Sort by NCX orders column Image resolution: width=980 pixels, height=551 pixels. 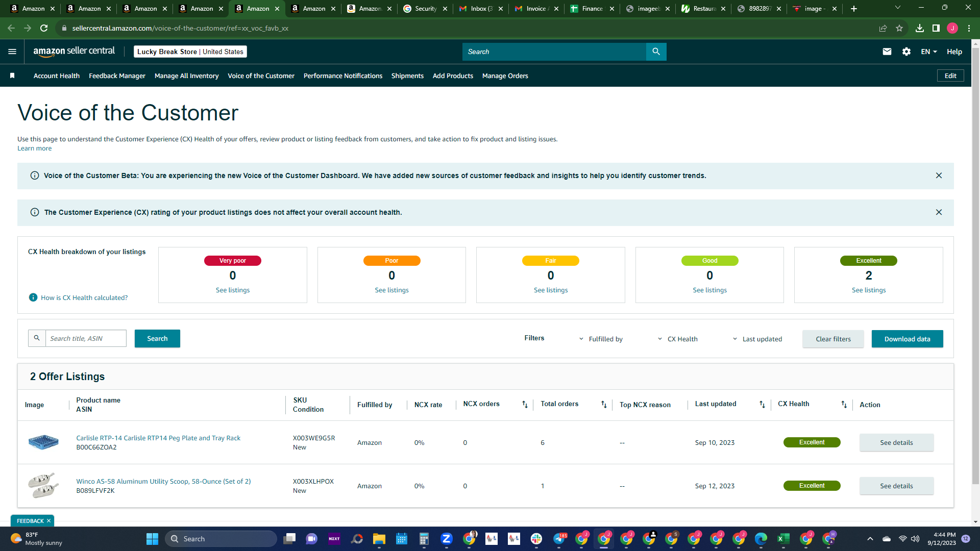click(x=525, y=405)
